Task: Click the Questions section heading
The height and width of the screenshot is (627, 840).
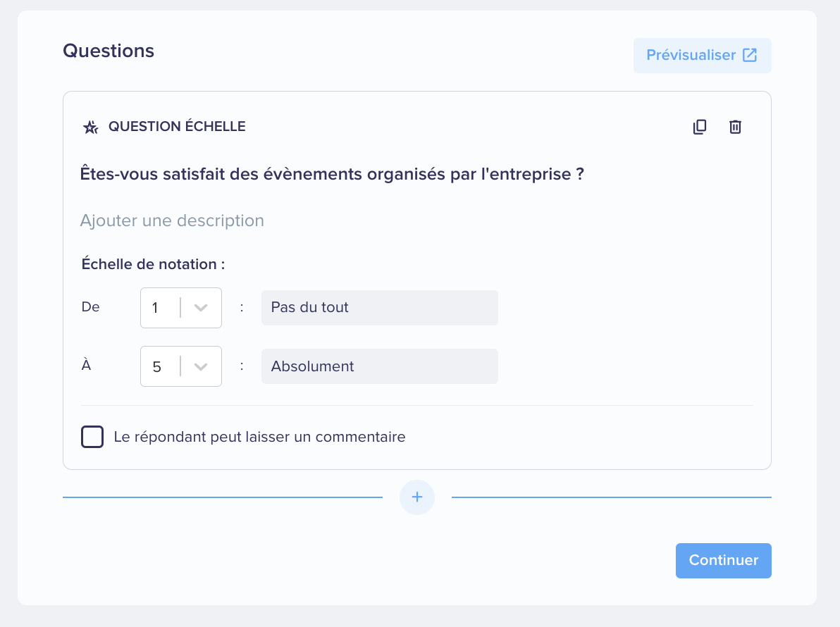Action: (109, 51)
